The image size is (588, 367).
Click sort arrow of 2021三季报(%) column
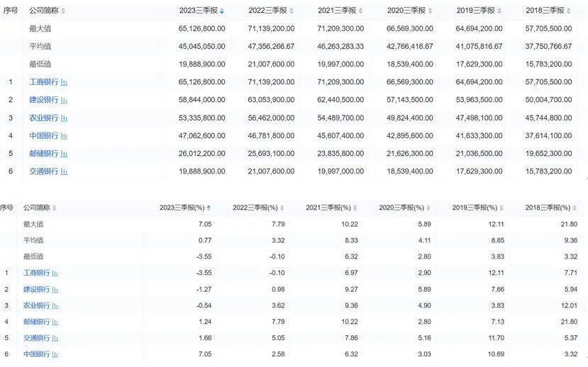coord(355,208)
